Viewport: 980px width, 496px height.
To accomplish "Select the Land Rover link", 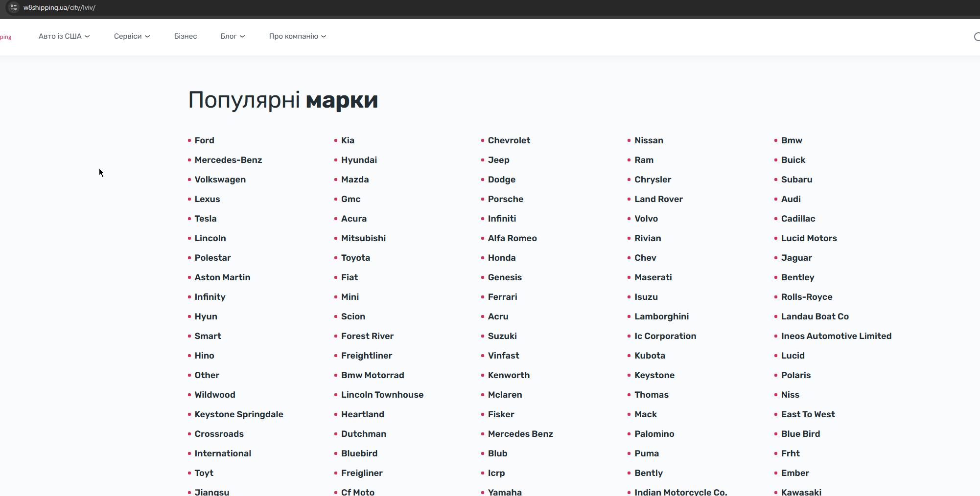I will 659,199.
